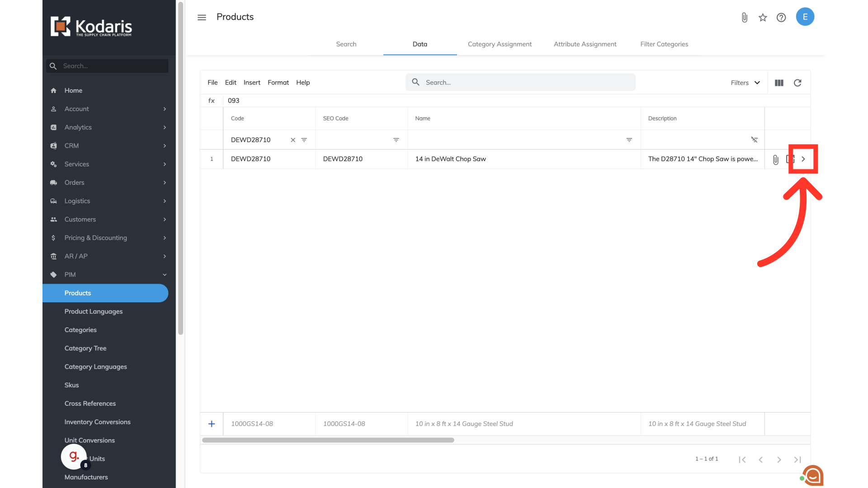Screen dimensions: 868x488
Task: Click the hamburger menu icon
Action: click(x=202, y=17)
